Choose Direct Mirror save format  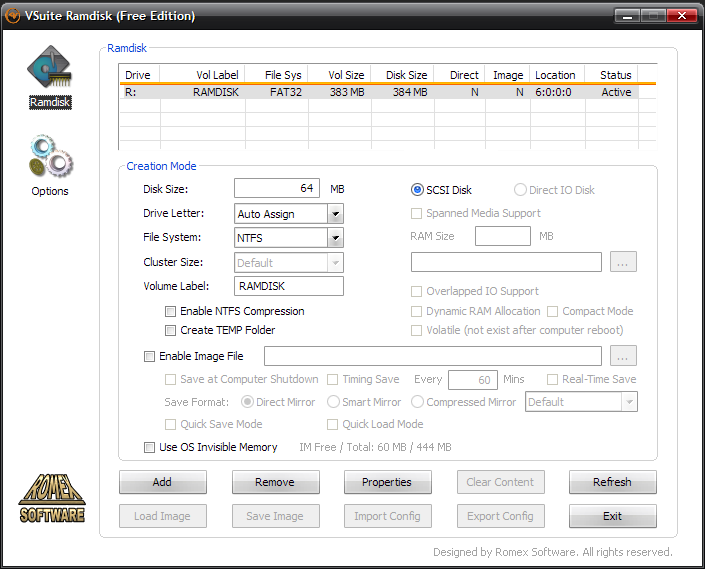point(247,402)
